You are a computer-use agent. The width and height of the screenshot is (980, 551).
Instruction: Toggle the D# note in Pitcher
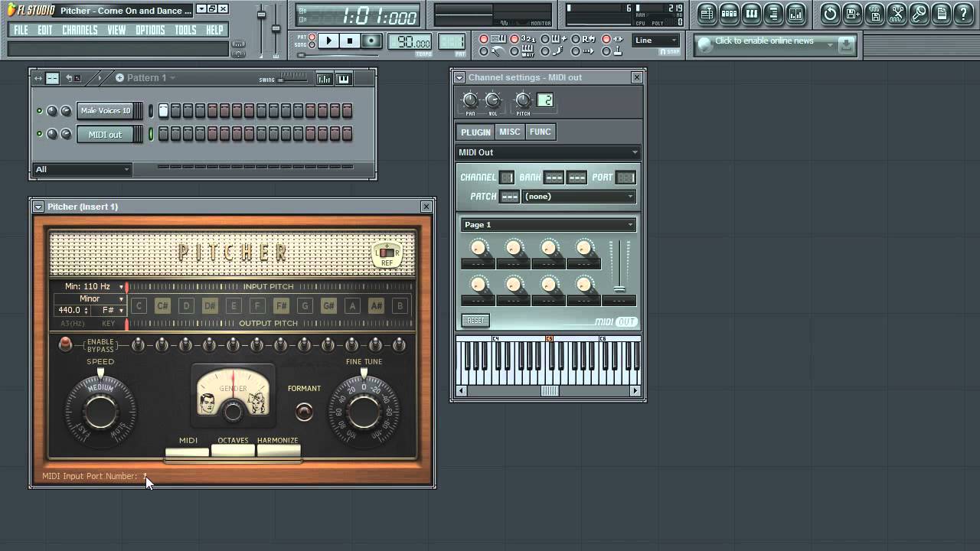(x=210, y=306)
